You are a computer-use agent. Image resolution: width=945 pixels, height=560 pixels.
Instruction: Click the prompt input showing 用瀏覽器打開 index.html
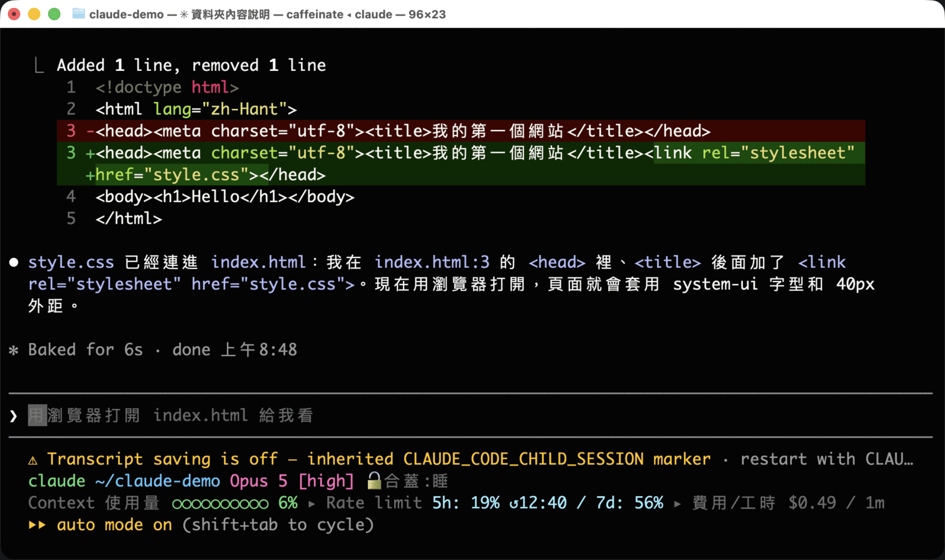pyautogui.click(x=471, y=415)
